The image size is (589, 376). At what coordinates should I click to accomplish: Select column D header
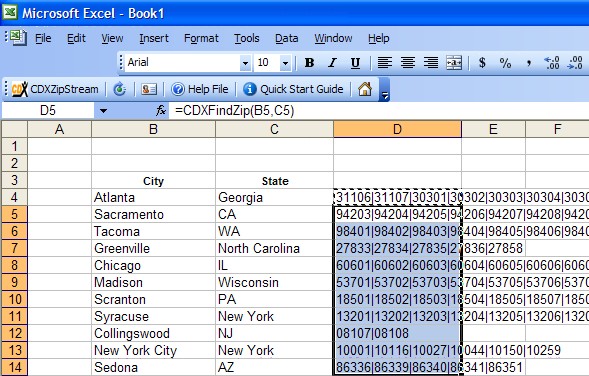[x=397, y=129]
